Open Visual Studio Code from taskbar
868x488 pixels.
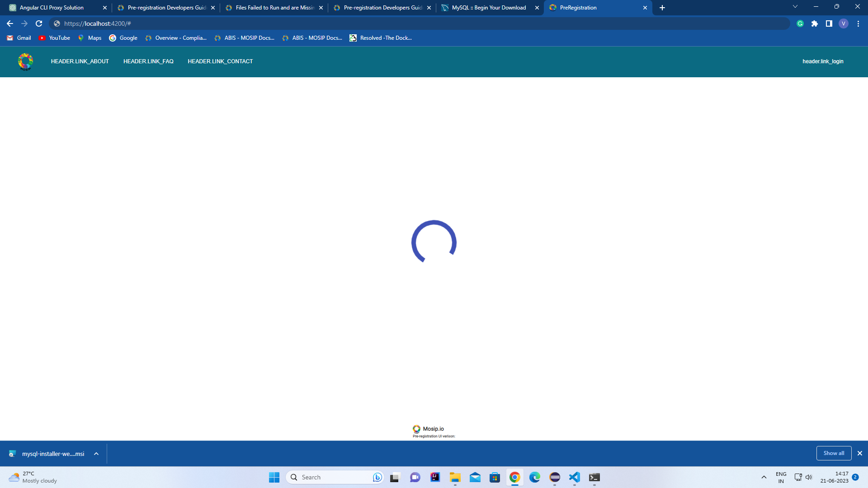(575, 477)
